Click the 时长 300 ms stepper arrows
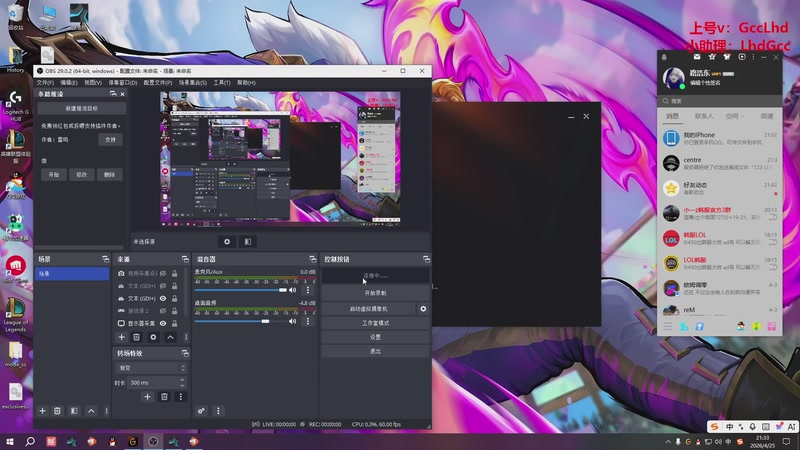This screenshot has height=450, width=800. pyautogui.click(x=182, y=382)
